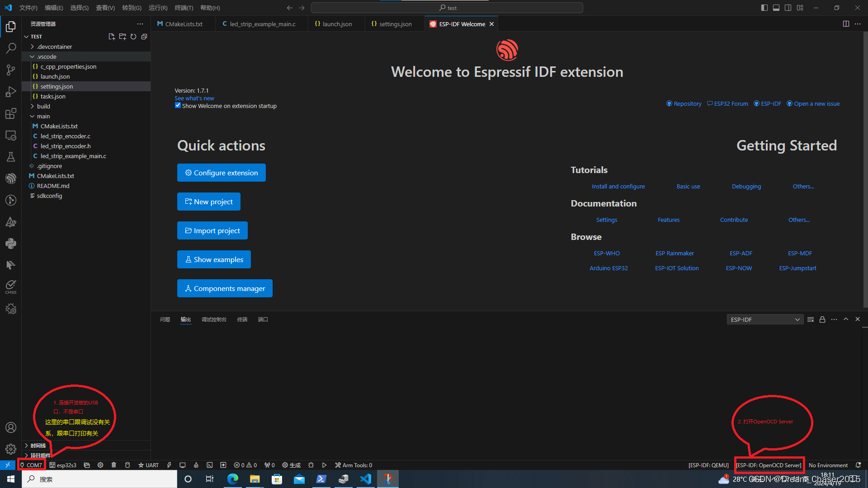Collapse the main folder
Viewport: 868px width, 488px height.
86,116
